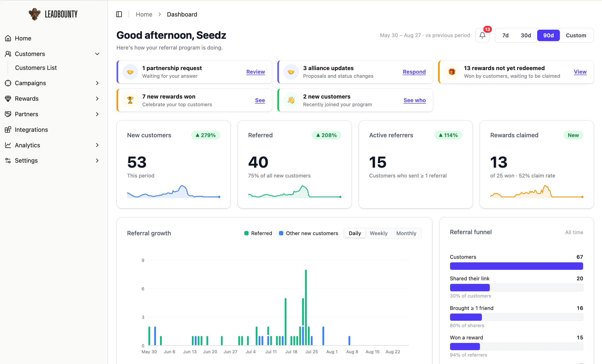Click See on new rewards won
Image resolution: width=602 pixels, height=364 pixels.
coord(260,100)
